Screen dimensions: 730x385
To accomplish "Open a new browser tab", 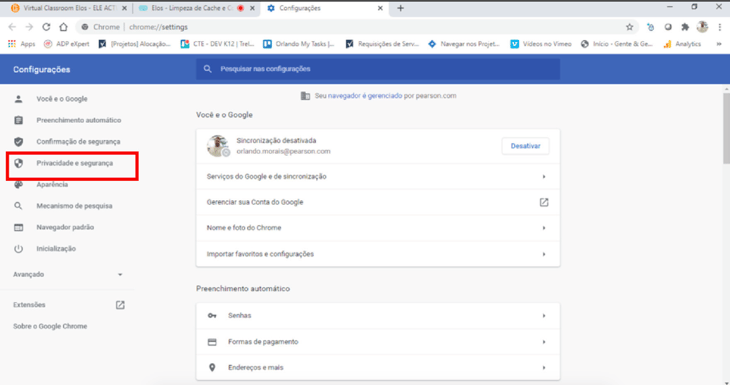I will click(x=400, y=8).
